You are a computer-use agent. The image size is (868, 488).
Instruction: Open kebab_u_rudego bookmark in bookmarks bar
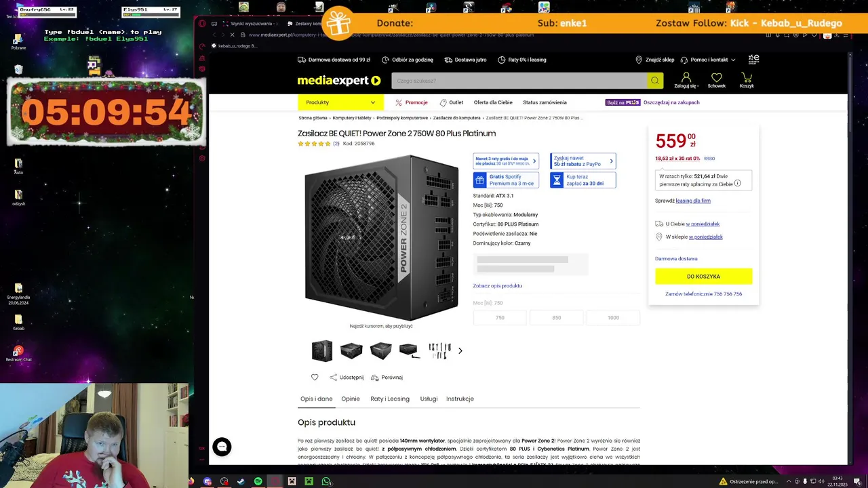coord(235,46)
